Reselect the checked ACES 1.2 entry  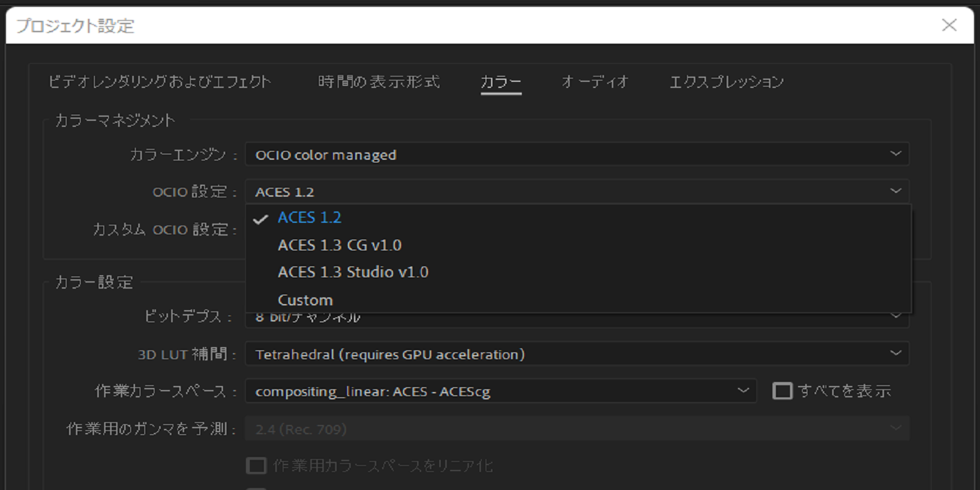[310, 217]
